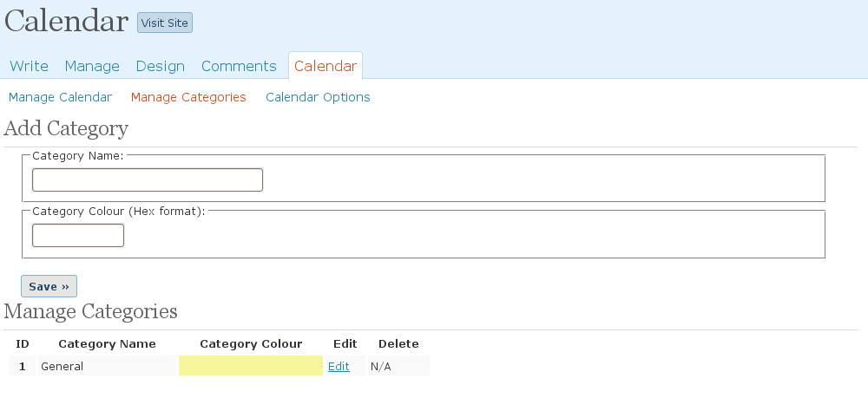Open the Calendar Options submenu link

[318, 97]
